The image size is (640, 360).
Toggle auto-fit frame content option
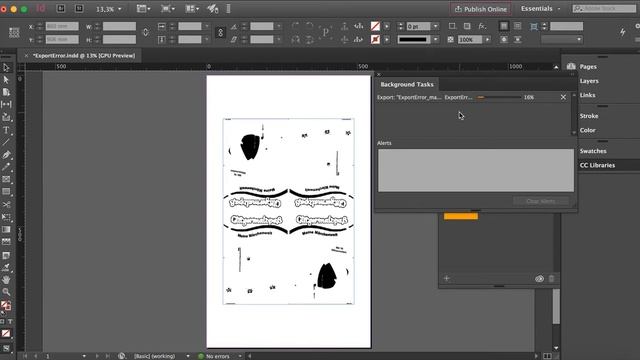click(x=533, y=27)
